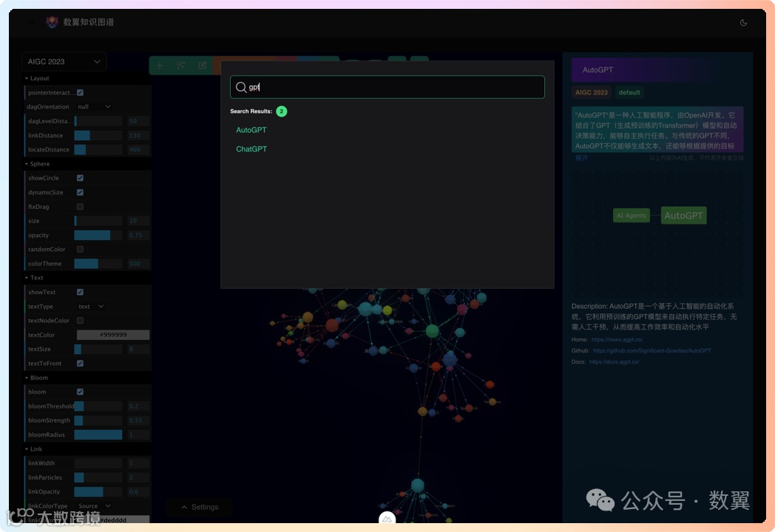The width and height of the screenshot is (775, 532).
Task: Click the round logo icon at bottom center
Action: pos(387,518)
